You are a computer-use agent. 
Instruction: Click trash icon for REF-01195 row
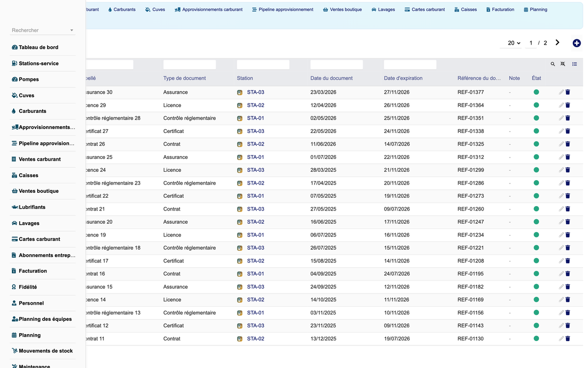coord(568,274)
